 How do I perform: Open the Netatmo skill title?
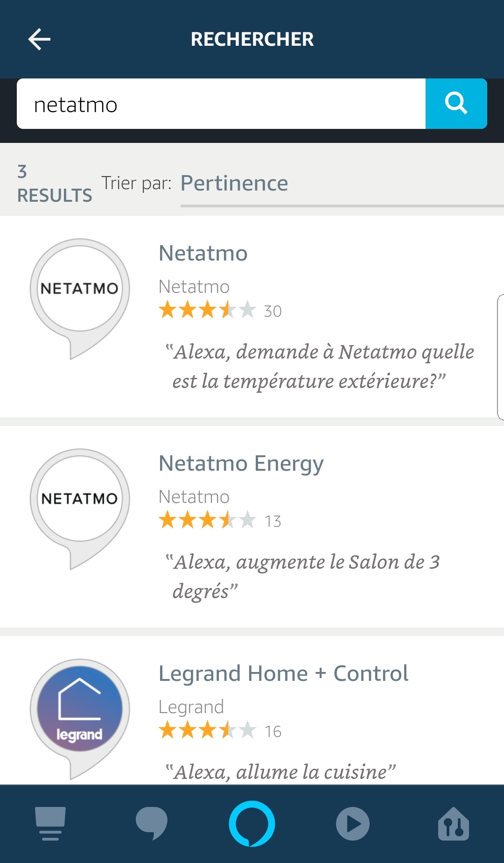coord(203,254)
